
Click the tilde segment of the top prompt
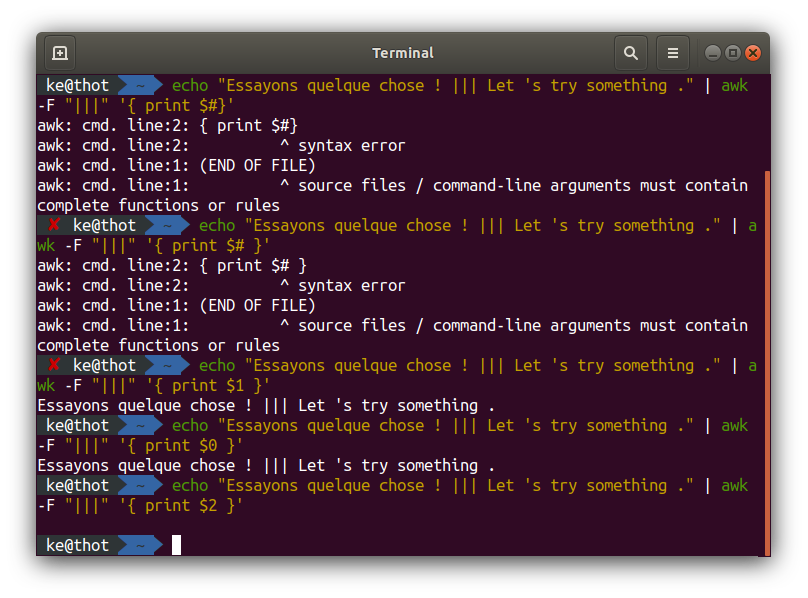[x=141, y=85]
